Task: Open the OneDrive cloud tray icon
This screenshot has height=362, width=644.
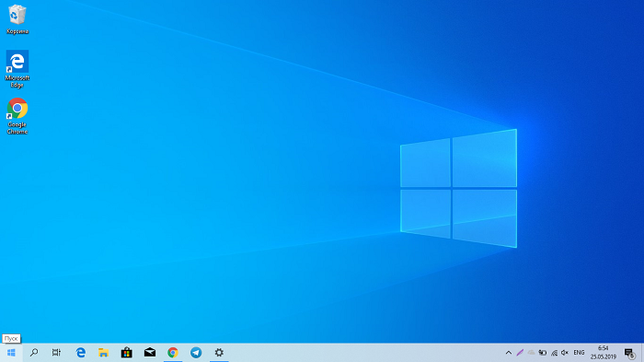Action: pyautogui.click(x=531, y=353)
